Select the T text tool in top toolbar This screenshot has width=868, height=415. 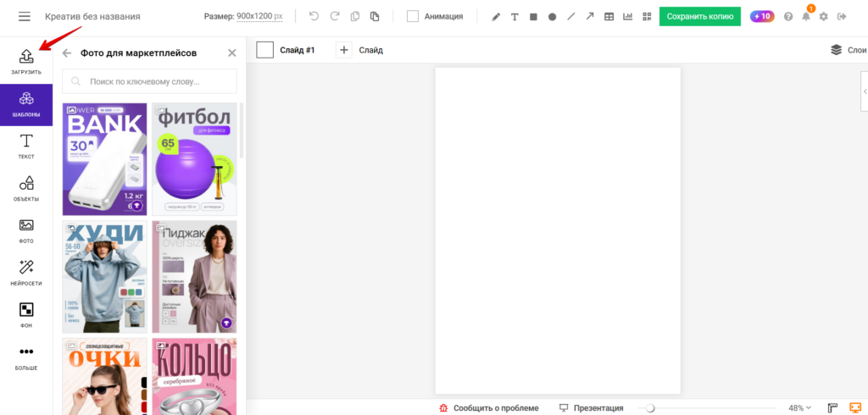[x=515, y=17]
